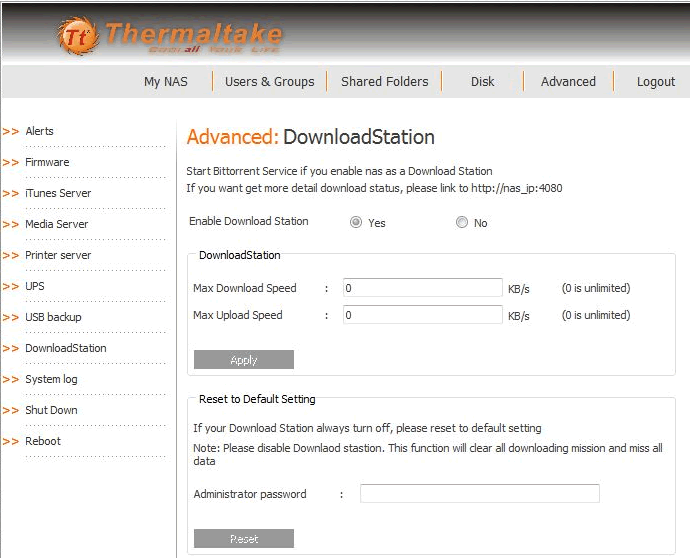Open Firmware settings in sidebar
This screenshot has height=558, width=690.
pos(47,162)
